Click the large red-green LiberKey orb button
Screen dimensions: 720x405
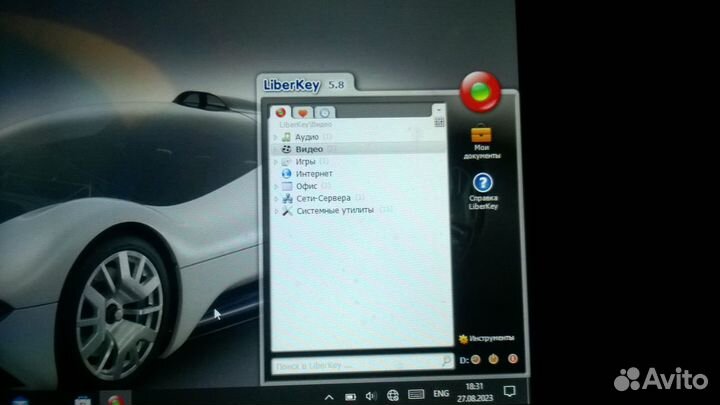point(484,92)
